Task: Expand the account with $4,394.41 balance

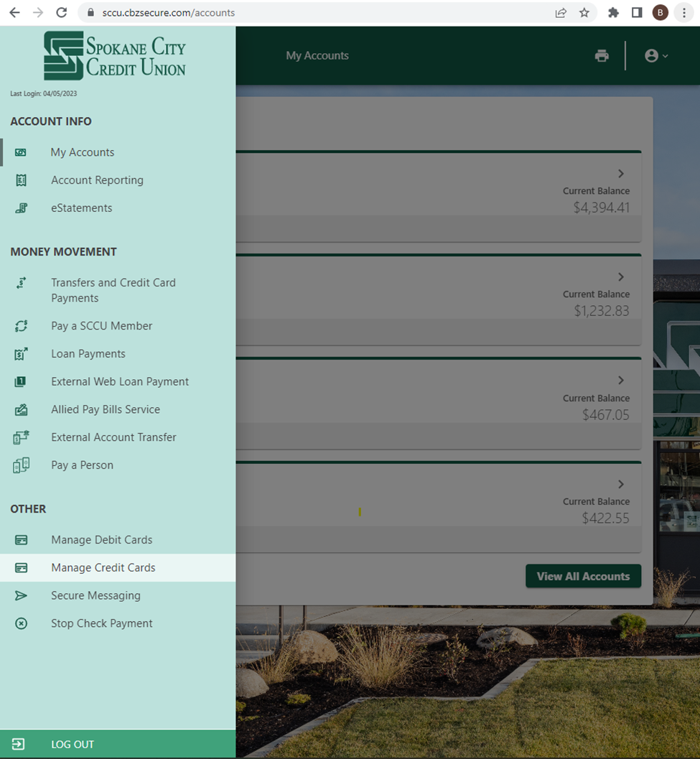Action: 621,174
